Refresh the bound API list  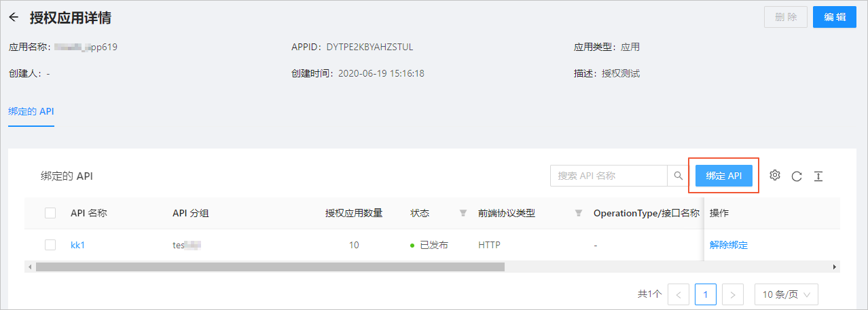click(x=797, y=176)
